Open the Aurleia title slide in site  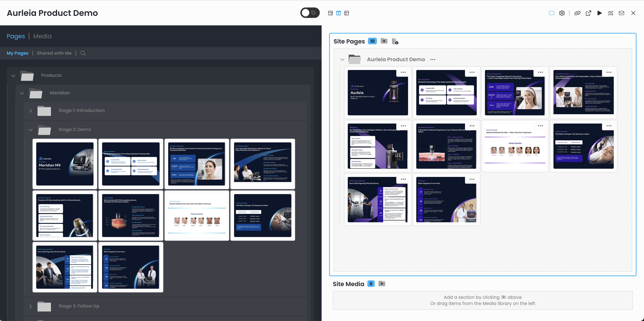(377, 93)
